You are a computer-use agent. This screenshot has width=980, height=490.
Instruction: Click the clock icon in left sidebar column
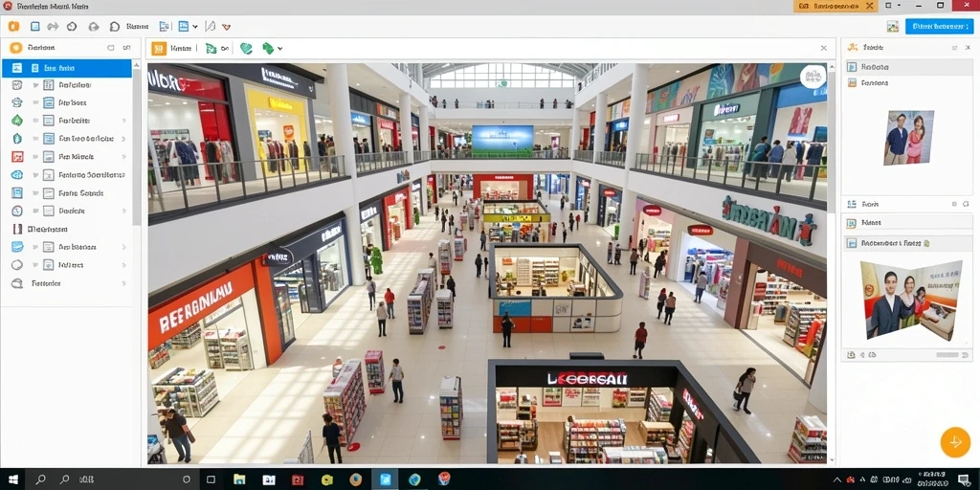[17, 211]
